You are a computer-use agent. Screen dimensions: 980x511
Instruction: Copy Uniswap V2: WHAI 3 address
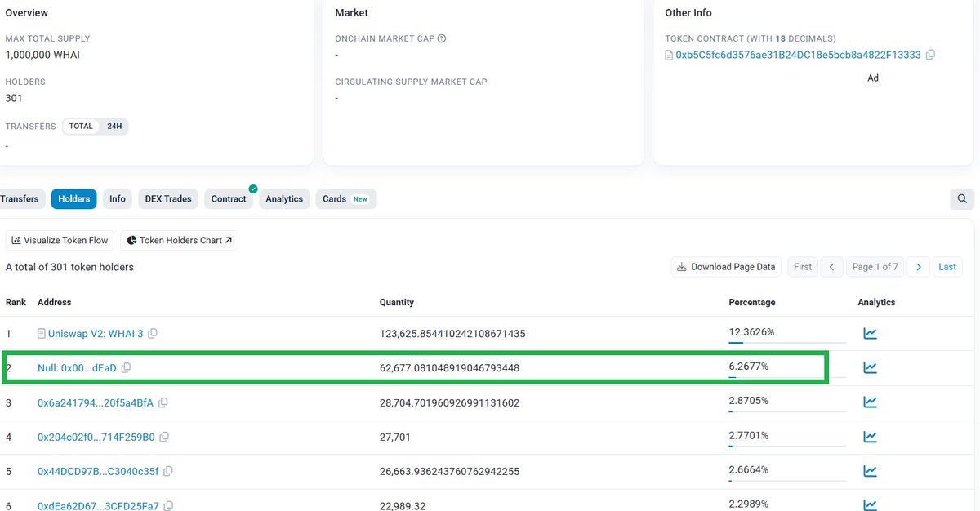pos(153,334)
